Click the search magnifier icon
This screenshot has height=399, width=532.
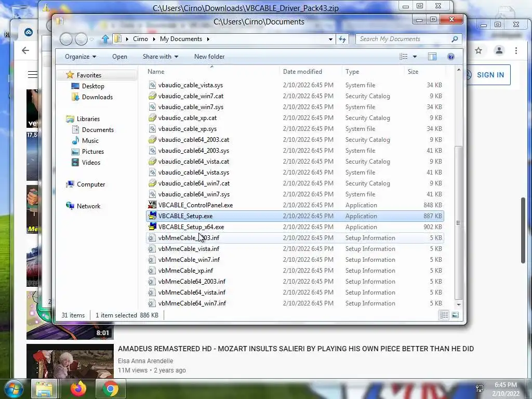455,39
